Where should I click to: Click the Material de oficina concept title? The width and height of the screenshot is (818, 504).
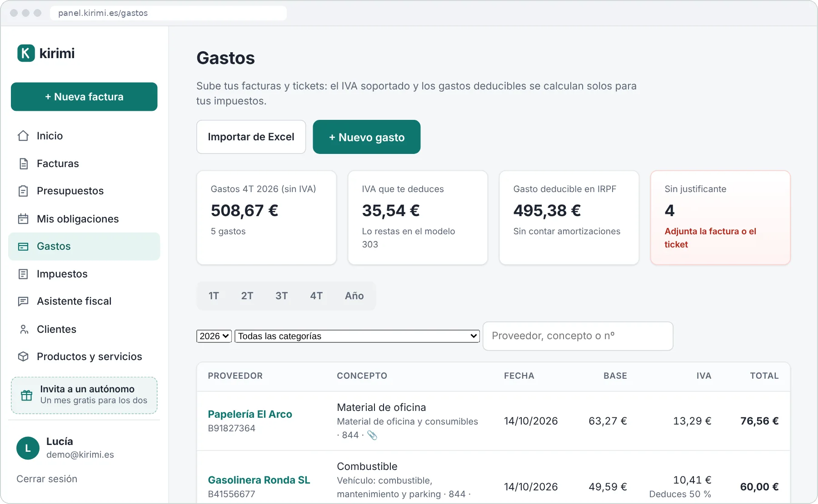(x=382, y=407)
